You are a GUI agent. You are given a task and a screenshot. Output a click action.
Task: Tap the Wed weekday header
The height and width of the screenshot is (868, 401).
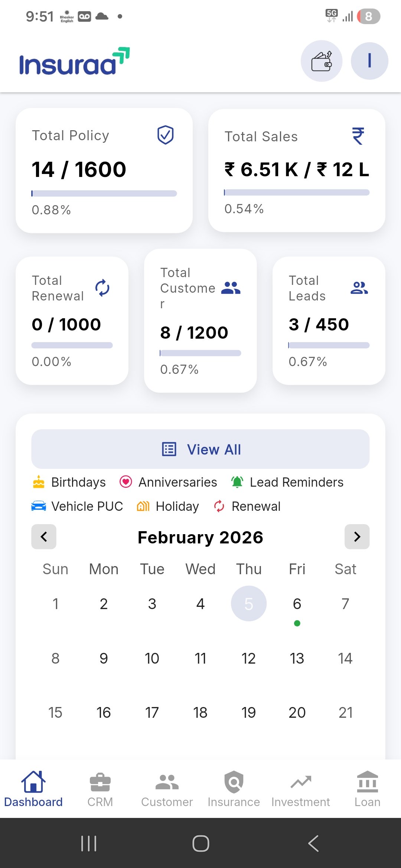[200, 569]
